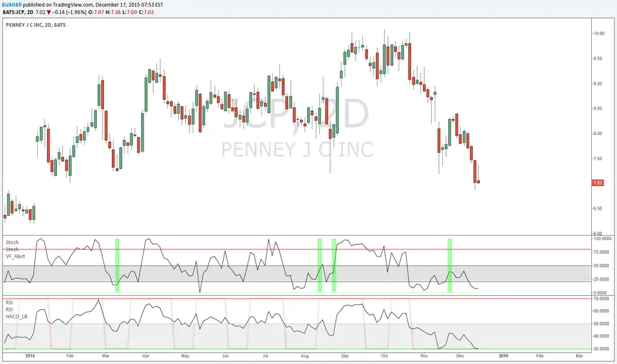
Task: Click the May label on time axis
Action: point(185,356)
